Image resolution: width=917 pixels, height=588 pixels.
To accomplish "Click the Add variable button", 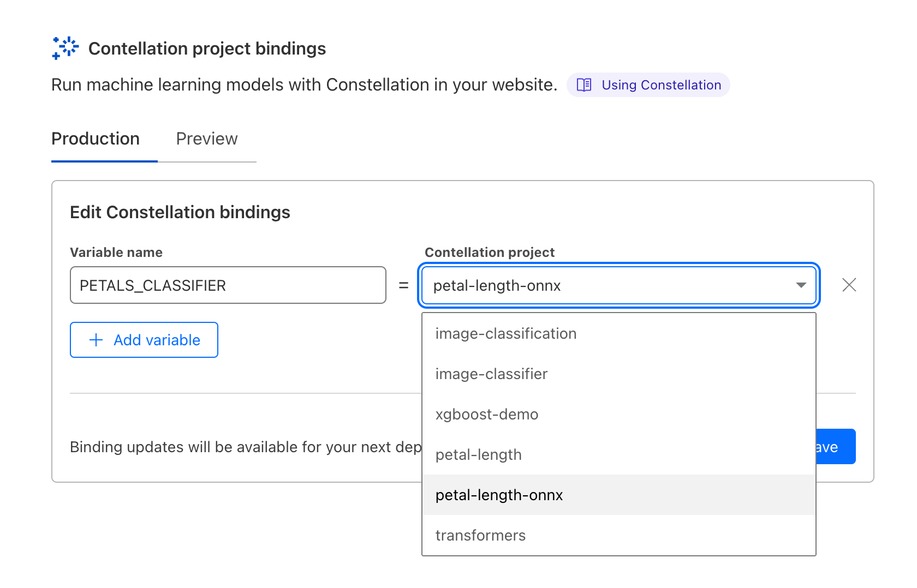I will [144, 340].
